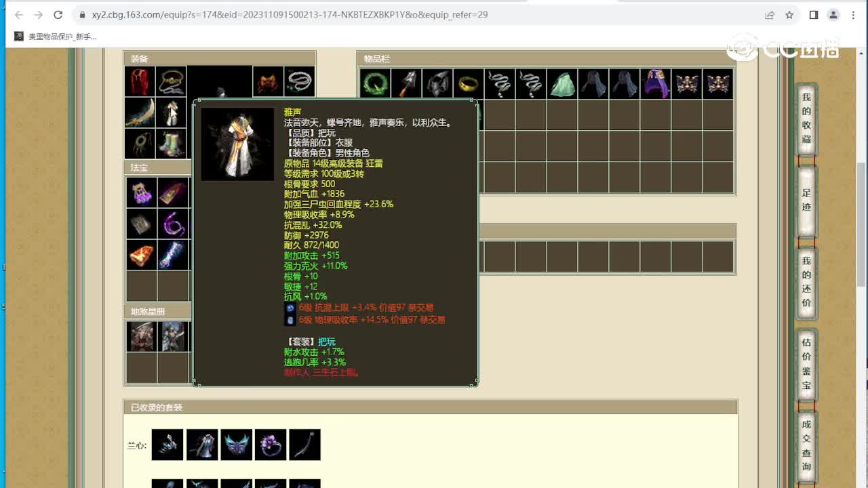
Task: Click the 已收录的套装 section header
Action: point(431,407)
